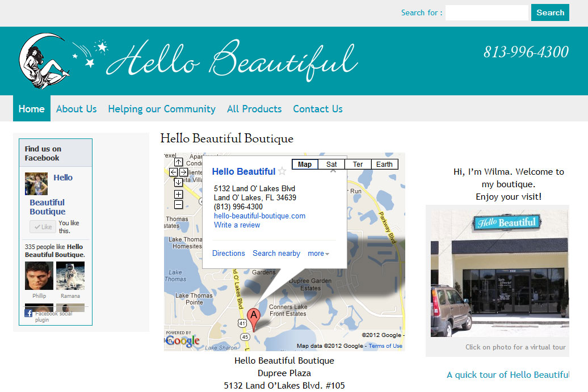Open Helping our Community page
The height and width of the screenshot is (392, 588).
[162, 109]
